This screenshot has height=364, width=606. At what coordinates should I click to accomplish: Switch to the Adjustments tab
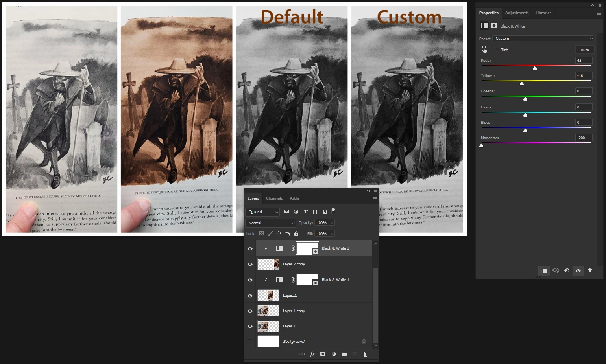[517, 13]
